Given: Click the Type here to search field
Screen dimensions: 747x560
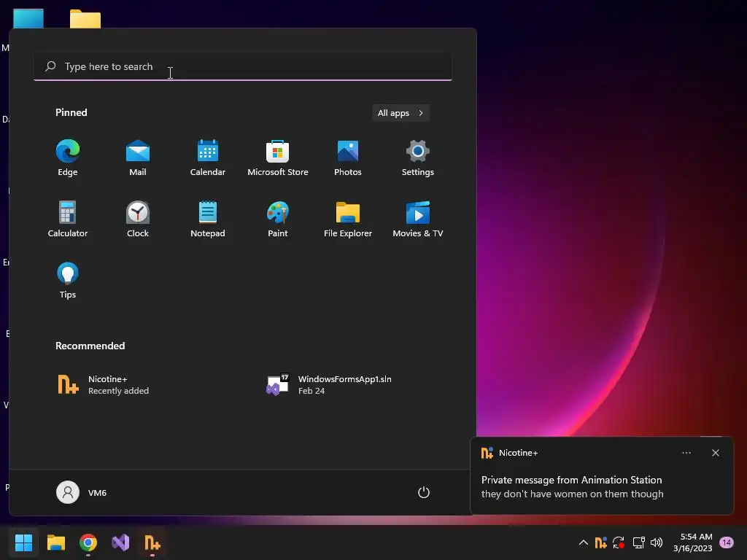Looking at the screenshot, I should (243, 66).
